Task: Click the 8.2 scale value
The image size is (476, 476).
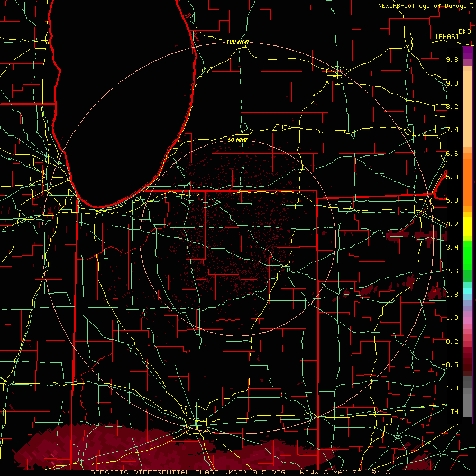Action: 452,106
